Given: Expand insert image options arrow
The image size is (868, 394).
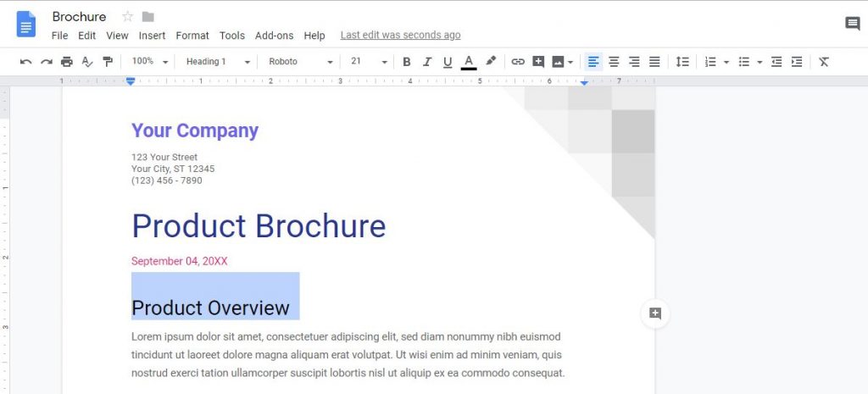Looking at the screenshot, I should click(570, 63).
